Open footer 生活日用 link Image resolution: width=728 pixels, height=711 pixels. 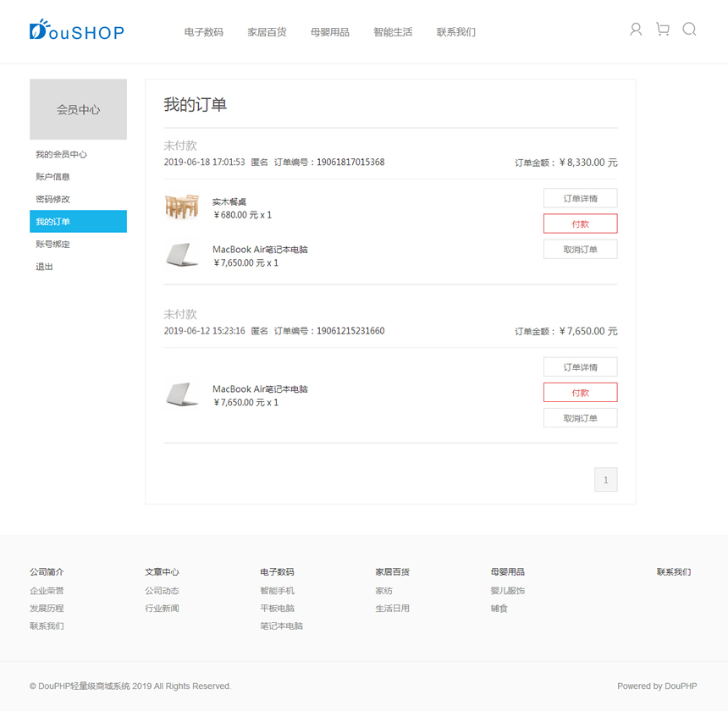point(392,609)
